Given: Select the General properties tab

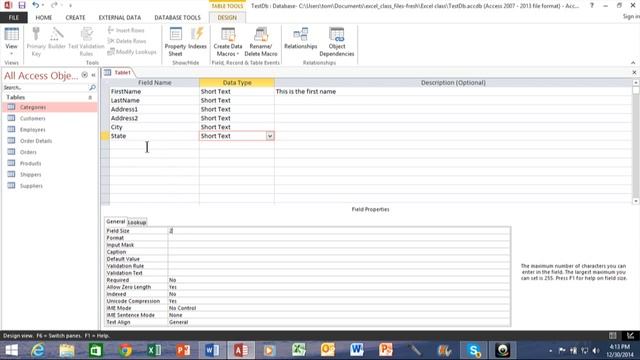Looking at the screenshot, I should point(116,222).
